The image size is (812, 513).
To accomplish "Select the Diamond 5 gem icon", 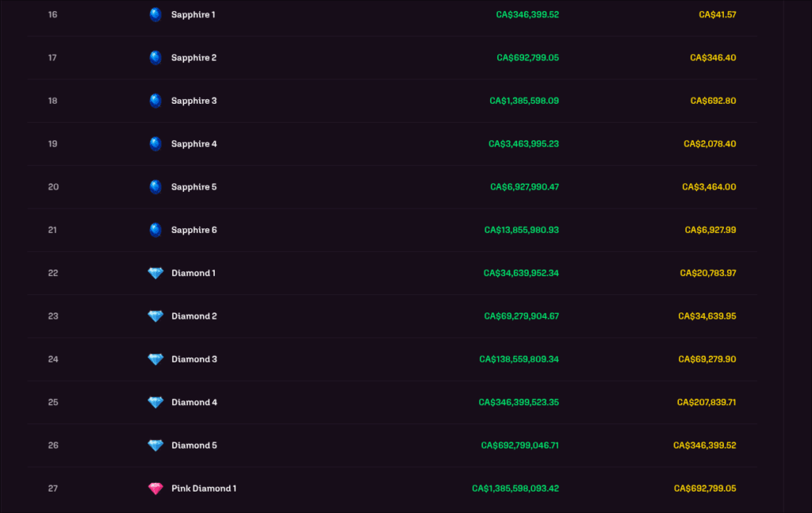I will tap(155, 445).
